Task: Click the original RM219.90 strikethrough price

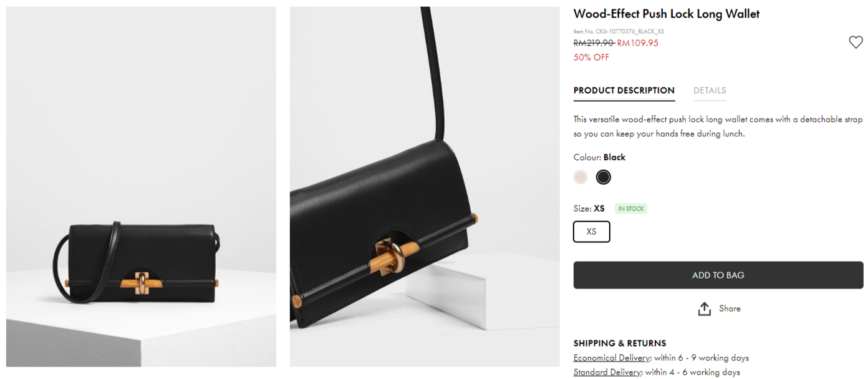Action: coord(594,43)
